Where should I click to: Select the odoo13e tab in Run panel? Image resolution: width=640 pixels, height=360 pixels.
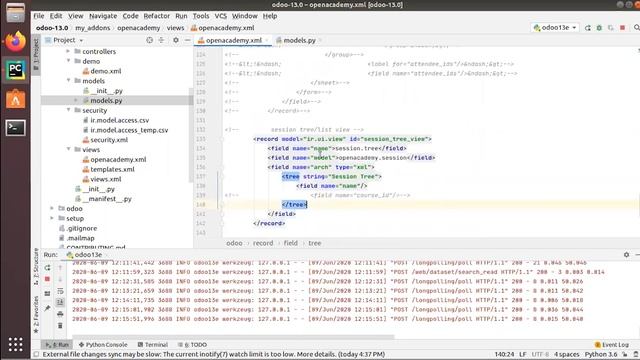84,255
